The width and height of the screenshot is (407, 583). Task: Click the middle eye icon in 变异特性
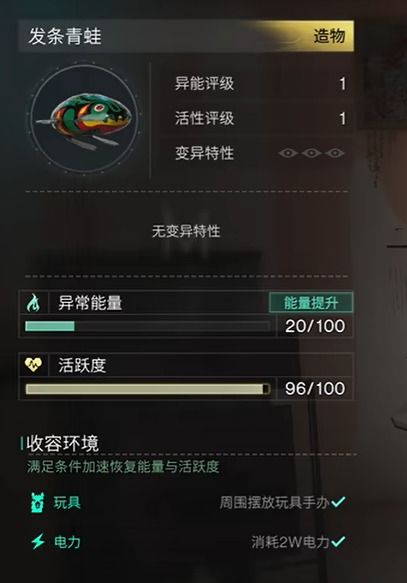click(x=311, y=153)
